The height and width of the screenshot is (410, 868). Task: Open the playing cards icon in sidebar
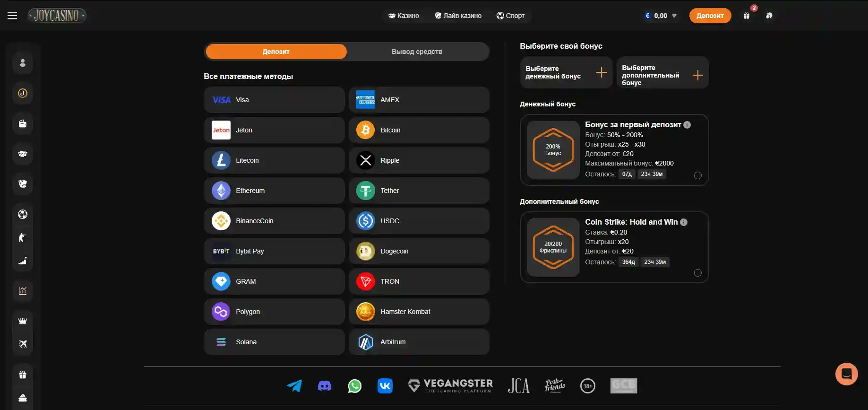(x=23, y=184)
